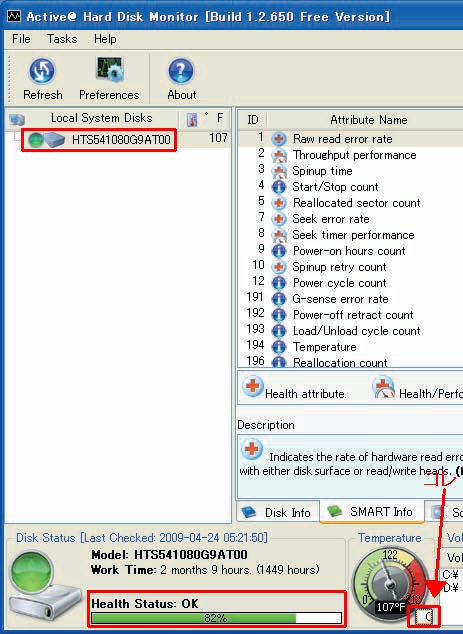The image size is (463, 634).
Task: Click the info icon beside Load/Unload cycle count
Action: click(x=279, y=331)
